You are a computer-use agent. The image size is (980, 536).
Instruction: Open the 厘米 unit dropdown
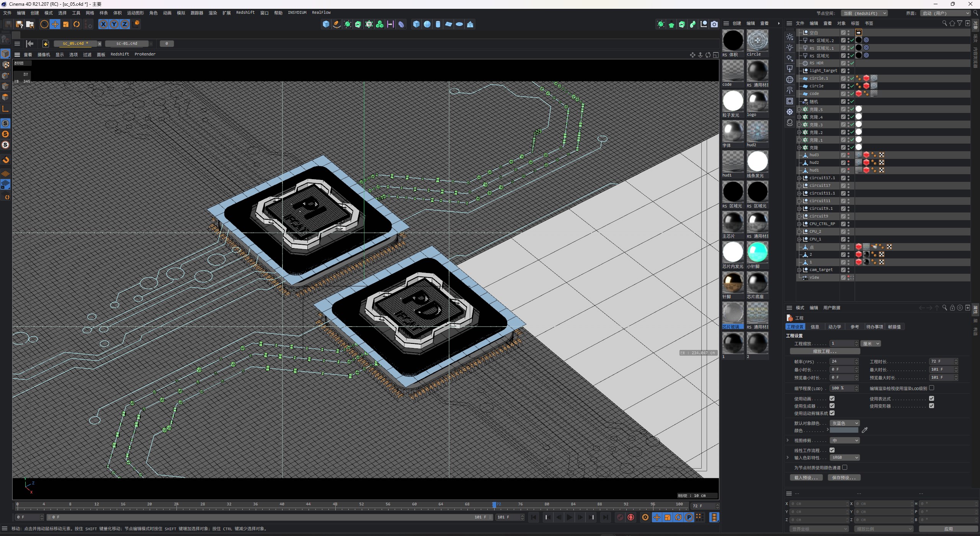click(871, 344)
